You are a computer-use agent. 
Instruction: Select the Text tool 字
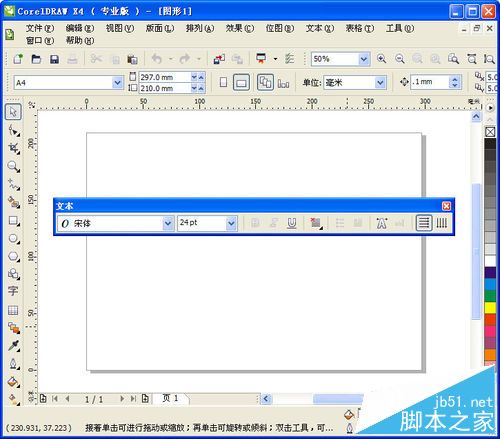click(13, 291)
